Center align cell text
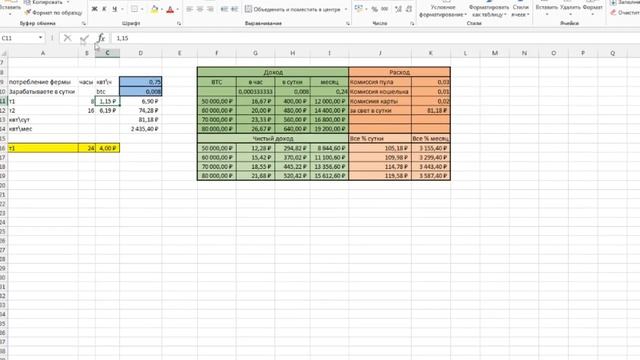Screen dimensions: 640x360 point(200,9)
